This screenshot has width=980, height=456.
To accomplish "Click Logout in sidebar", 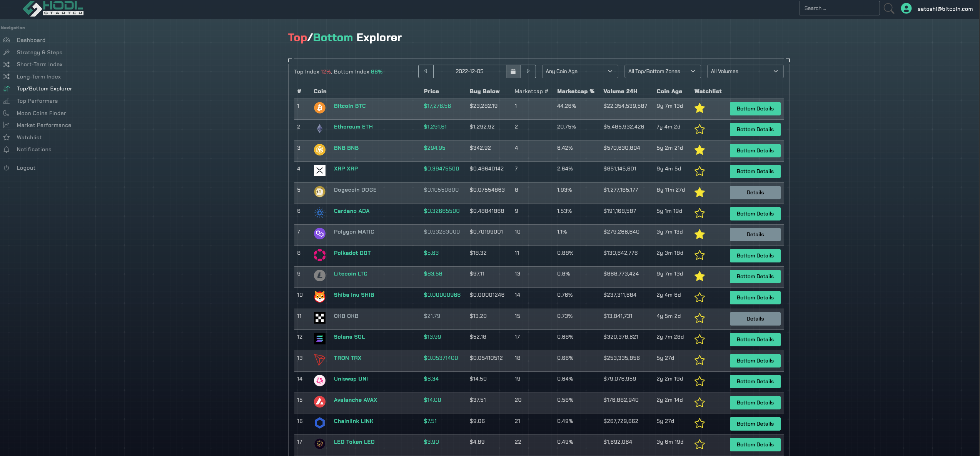I will (x=26, y=168).
